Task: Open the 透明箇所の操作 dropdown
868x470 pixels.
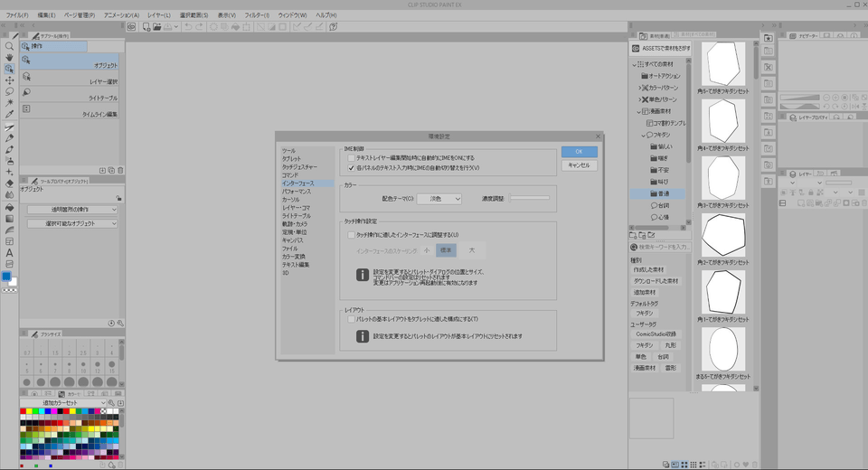Action: coord(71,210)
